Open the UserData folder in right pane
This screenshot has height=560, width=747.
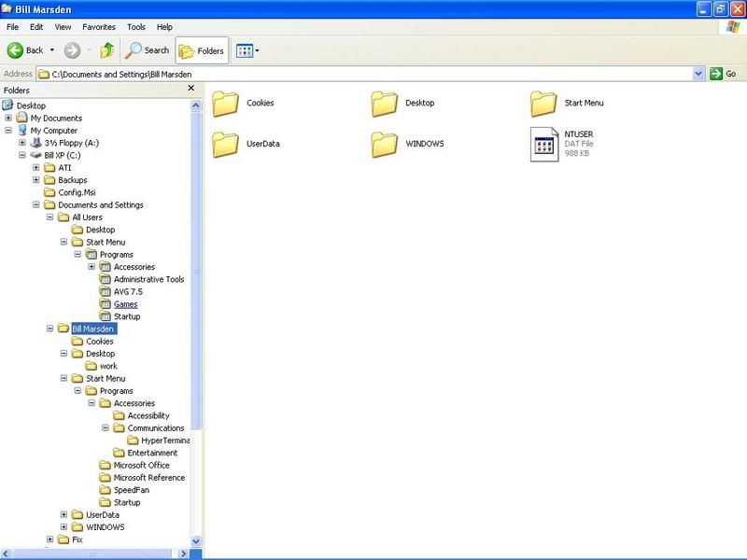(x=226, y=144)
